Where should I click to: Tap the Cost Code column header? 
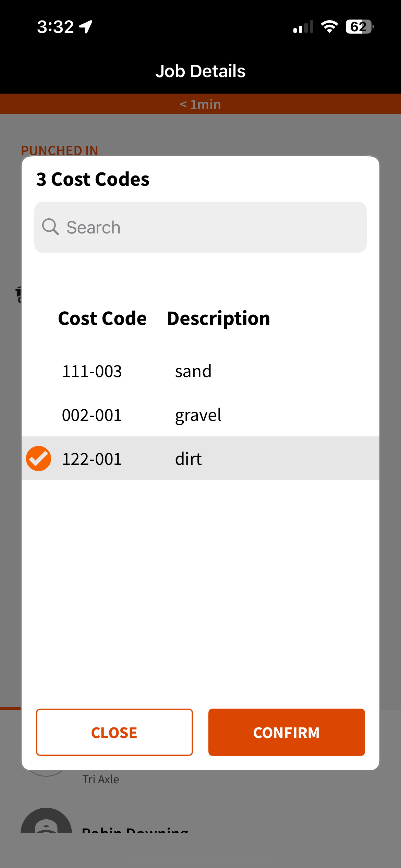102,318
